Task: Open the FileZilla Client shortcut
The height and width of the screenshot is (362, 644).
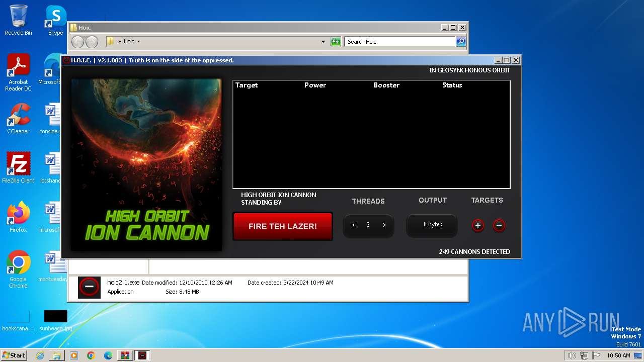Action: [x=18, y=168]
